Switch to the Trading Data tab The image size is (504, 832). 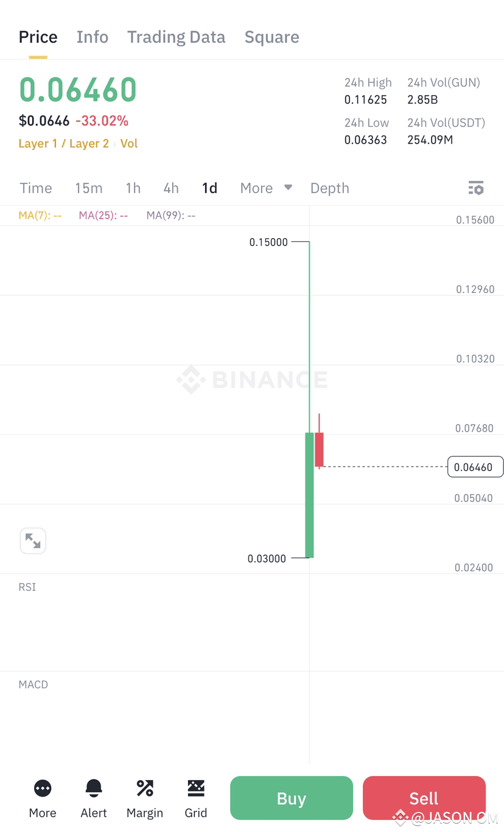click(176, 37)
